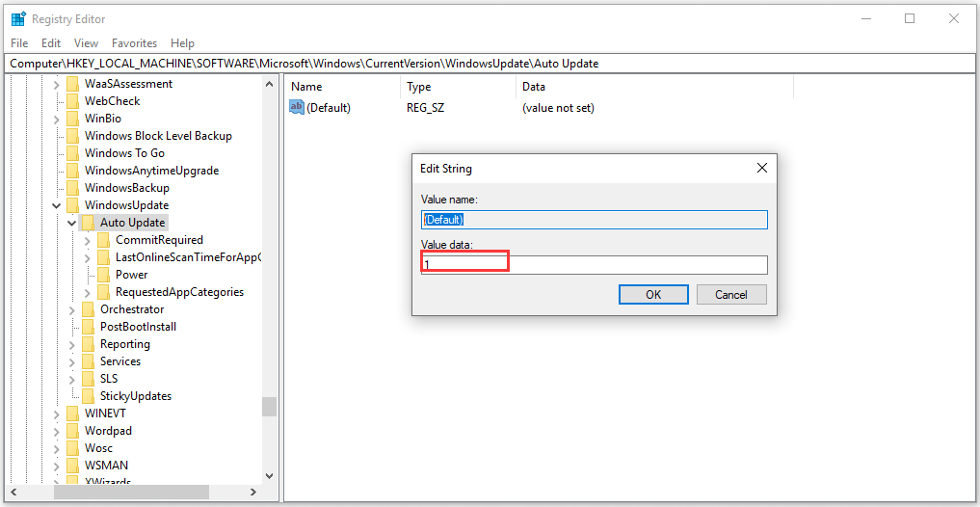Viewport: 980px width, 507px height.
Task: Click the Cancel button
Action: tap(730, 294)
